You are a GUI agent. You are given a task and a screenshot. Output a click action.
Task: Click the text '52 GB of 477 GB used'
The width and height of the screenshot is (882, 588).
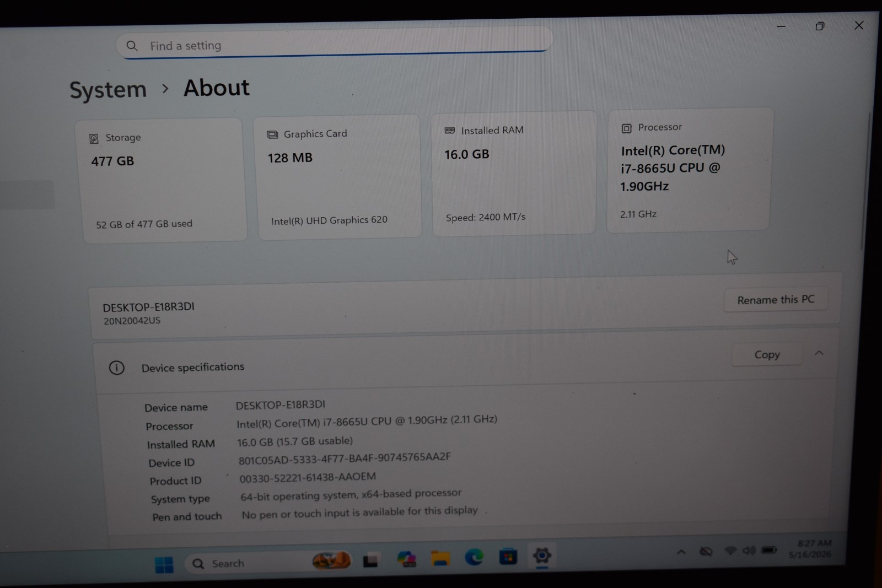click(144, 224)
